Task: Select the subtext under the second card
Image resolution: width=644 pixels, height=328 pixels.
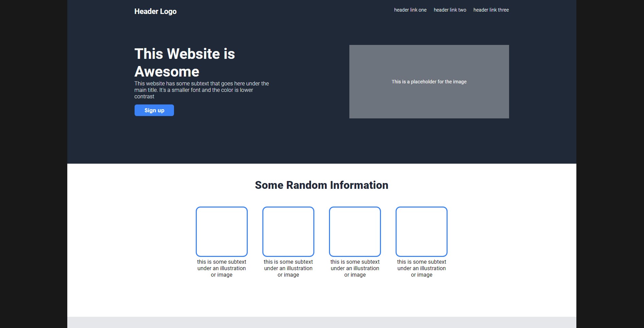Action: [288, 268]
